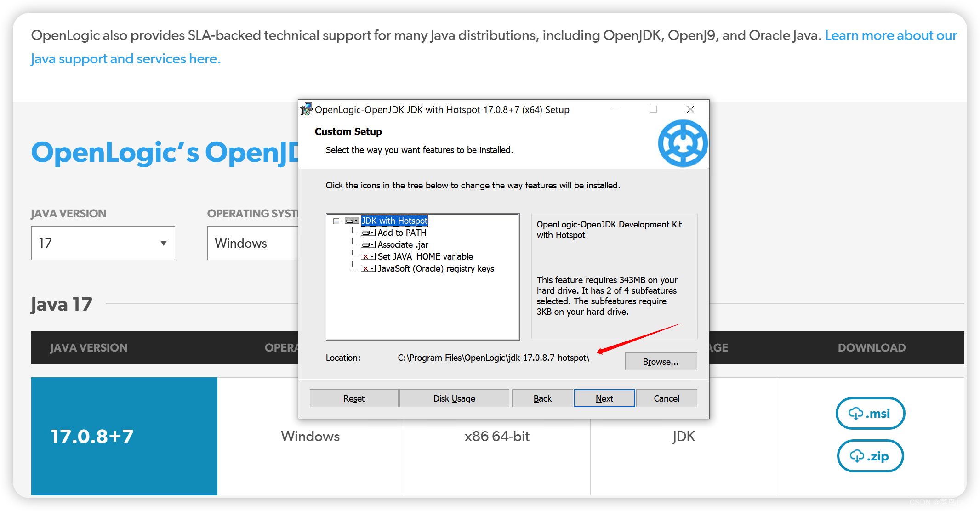Select JavaSoft (Oracle) registry keys row
Viewport: 980px width, 511px height.
436,269
